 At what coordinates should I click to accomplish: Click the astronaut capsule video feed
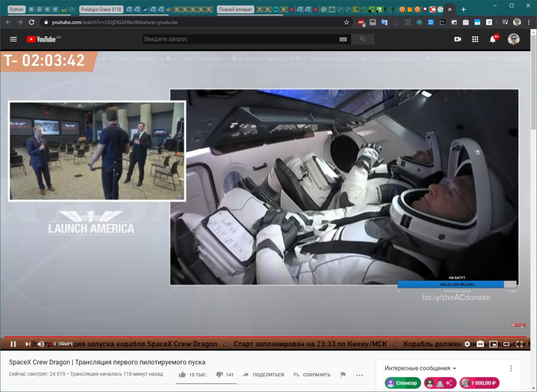point(344,187)
